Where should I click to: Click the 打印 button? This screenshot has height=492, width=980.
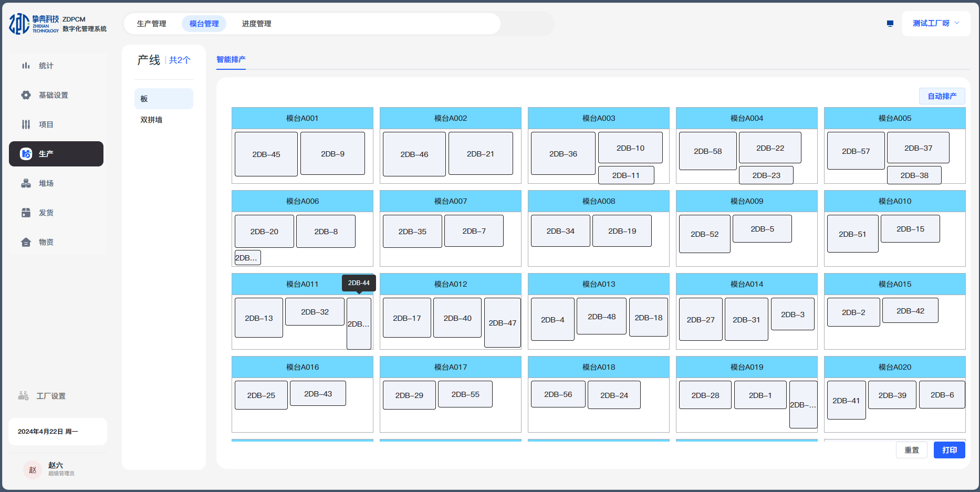(x=949, y=450)
